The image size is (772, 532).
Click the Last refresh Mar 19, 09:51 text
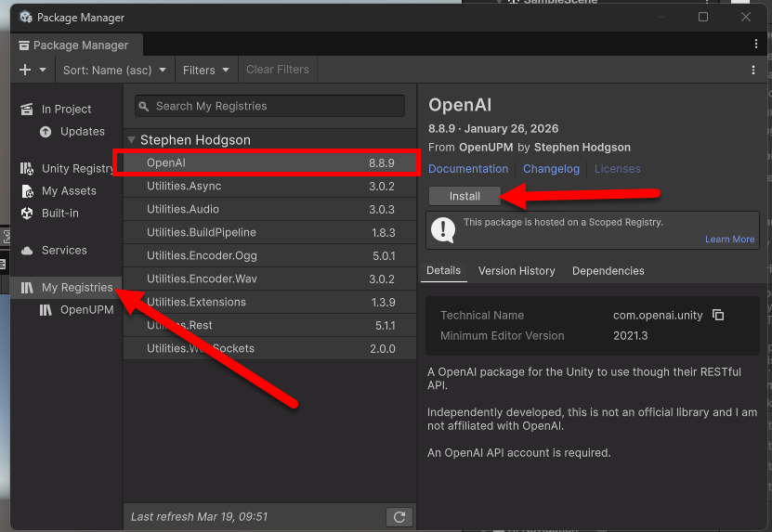[x=199, y=517]
